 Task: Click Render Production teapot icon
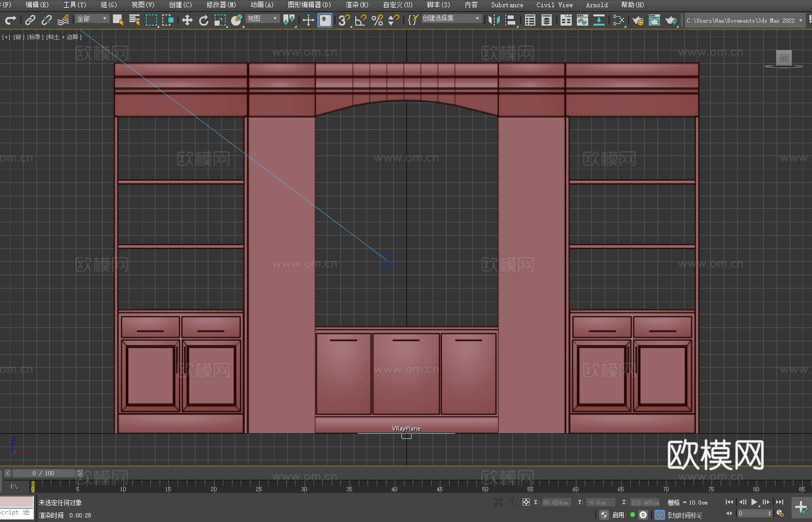[x=671, y=20]
